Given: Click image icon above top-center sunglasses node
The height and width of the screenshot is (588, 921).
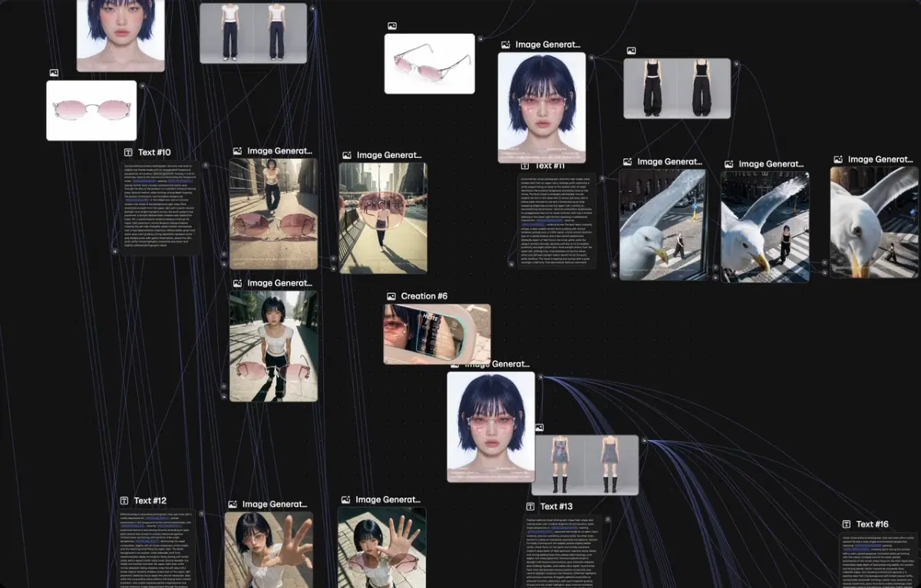Looking at the screenshot, I should pos(392,26).
